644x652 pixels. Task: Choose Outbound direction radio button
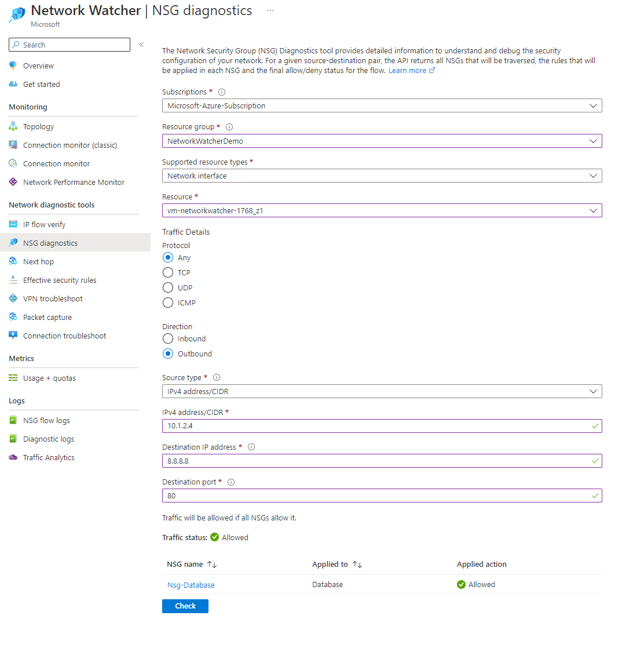(x=168, y=354)
